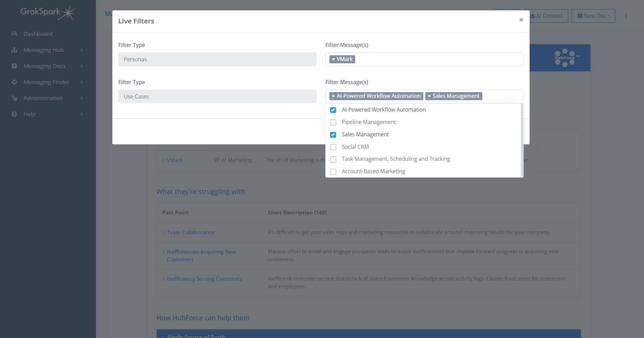The image size is (644, 338).
Task: Expand the Messaging Hub chevron
Action: (x=82, y=50)
